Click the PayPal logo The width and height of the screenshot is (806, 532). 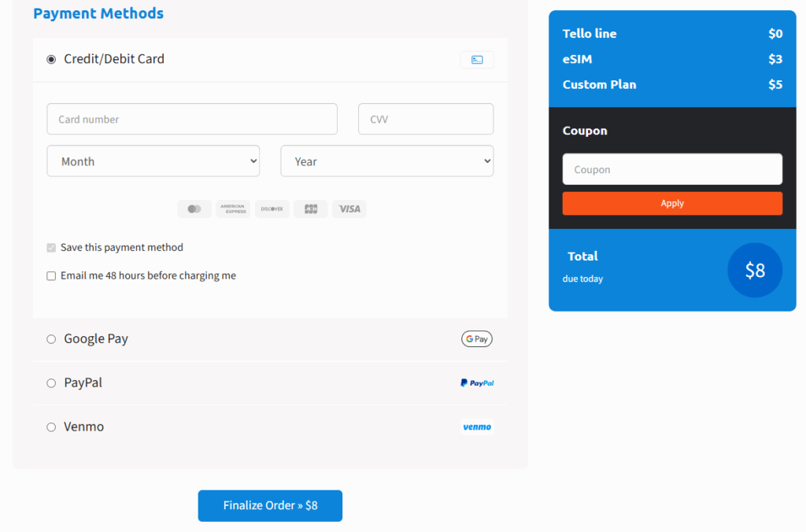tap(477, 383)
